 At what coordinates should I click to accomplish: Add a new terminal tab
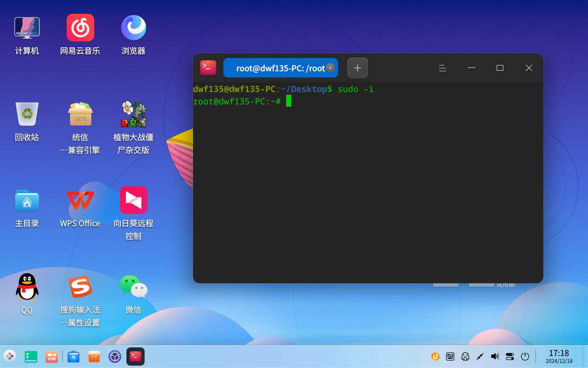pos(357,68)
